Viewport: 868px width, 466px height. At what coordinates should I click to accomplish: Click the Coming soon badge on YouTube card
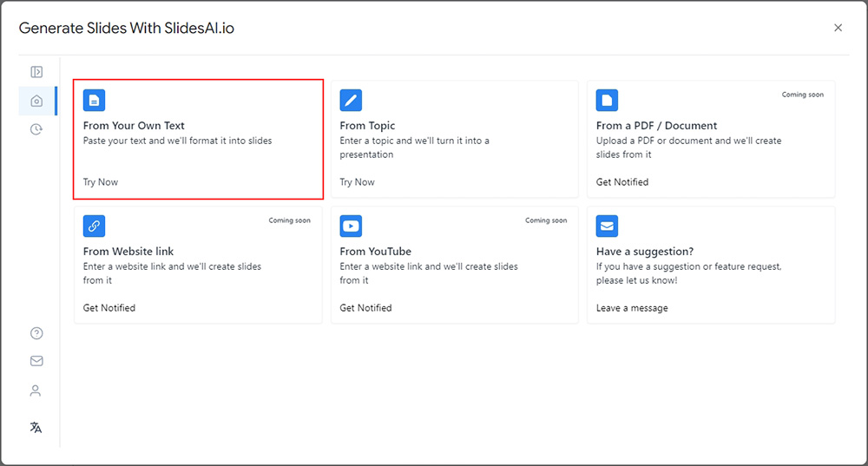click(x=546, y=220)
